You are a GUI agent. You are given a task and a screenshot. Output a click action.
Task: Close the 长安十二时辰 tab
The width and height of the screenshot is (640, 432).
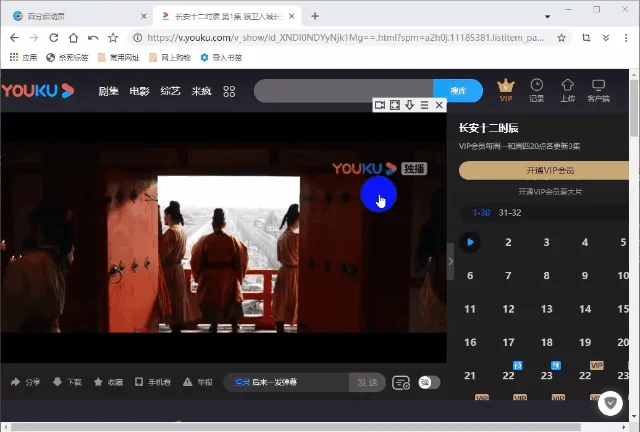tap(291, 16)
